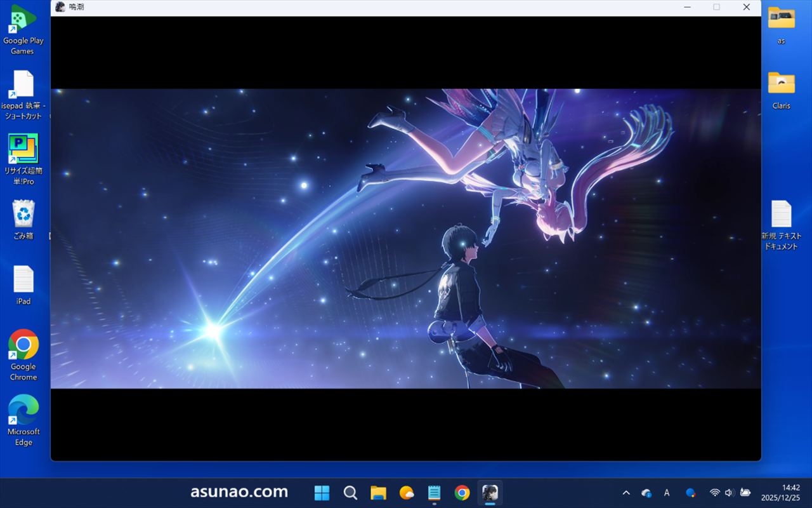Toggle the IME input mode 'A' indicator
The height and width of the screenshot is (508, 812).
(x=667, y=493)
